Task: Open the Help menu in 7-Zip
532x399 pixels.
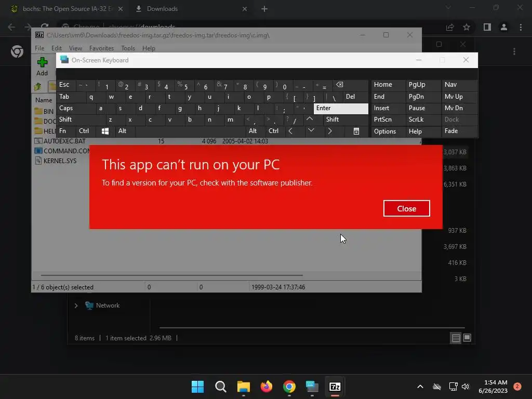Action: click(x=149, y=48)
